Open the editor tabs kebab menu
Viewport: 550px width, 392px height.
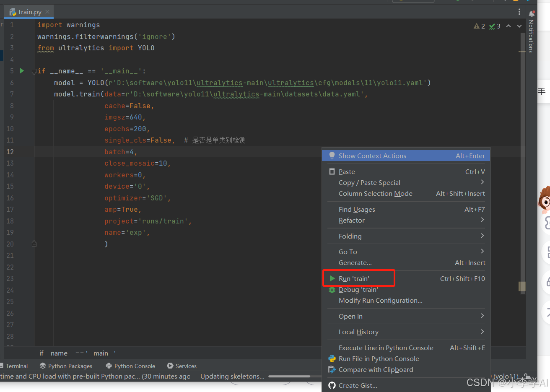[x=519, y=12]
